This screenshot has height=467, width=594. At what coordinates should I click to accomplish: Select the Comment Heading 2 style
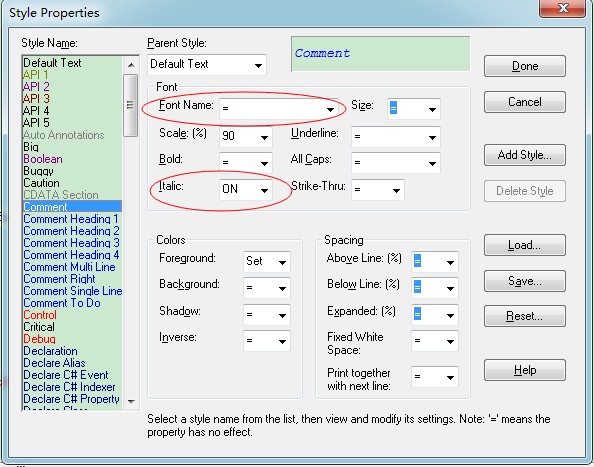pos(71,231)
